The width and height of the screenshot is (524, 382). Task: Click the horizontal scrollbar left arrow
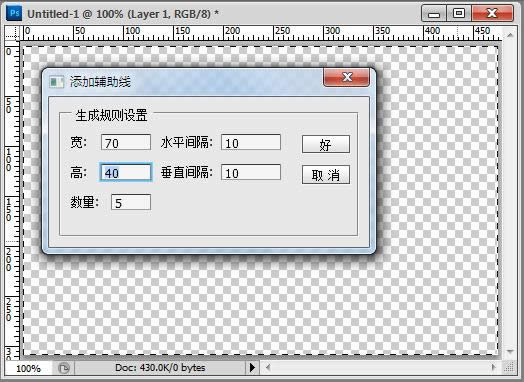tap(268, 368)
